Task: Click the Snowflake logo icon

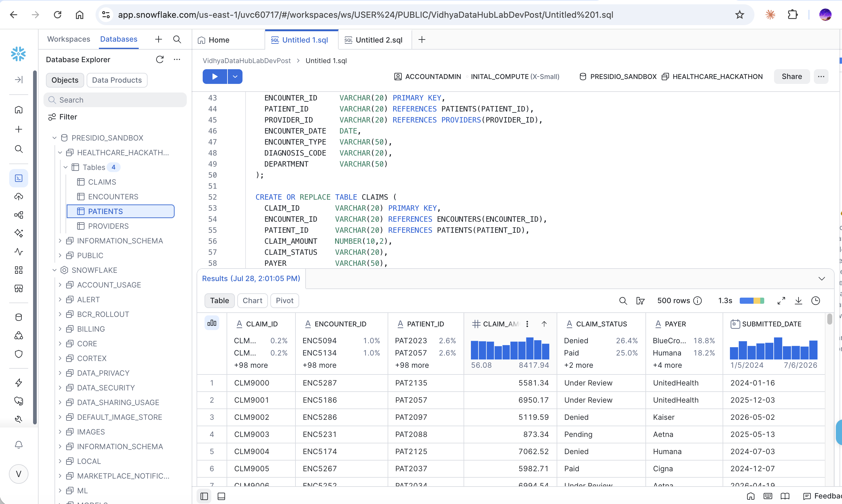Action: (x=18, y=54)
